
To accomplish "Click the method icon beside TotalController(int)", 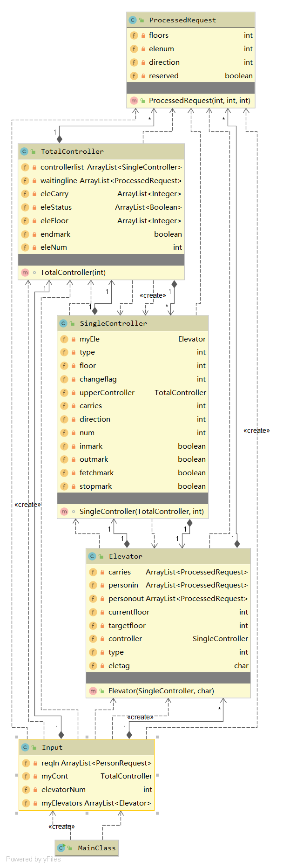I will tap(25, 273).
